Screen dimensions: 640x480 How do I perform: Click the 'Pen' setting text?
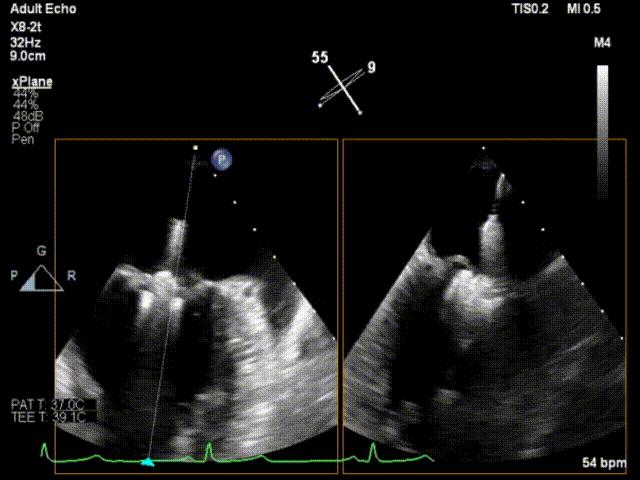(23, 139)
